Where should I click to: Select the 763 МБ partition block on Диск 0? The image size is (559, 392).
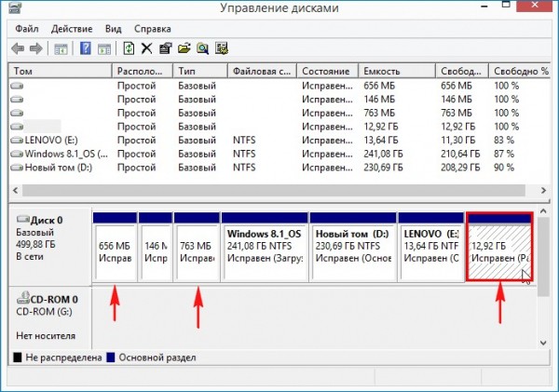(x=197, y=248)
